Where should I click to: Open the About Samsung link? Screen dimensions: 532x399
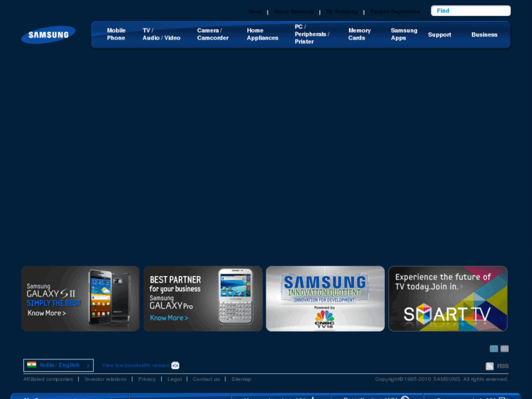(x=293, y=12)
